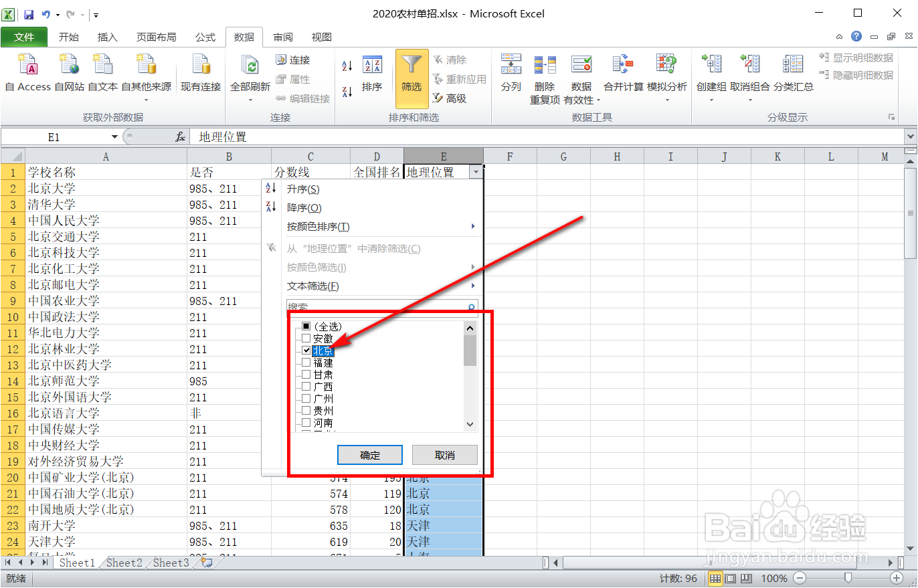Check the 安徽 filter checkbox
This screenshot has width=918, height=588.
click(x=306, y=338)
